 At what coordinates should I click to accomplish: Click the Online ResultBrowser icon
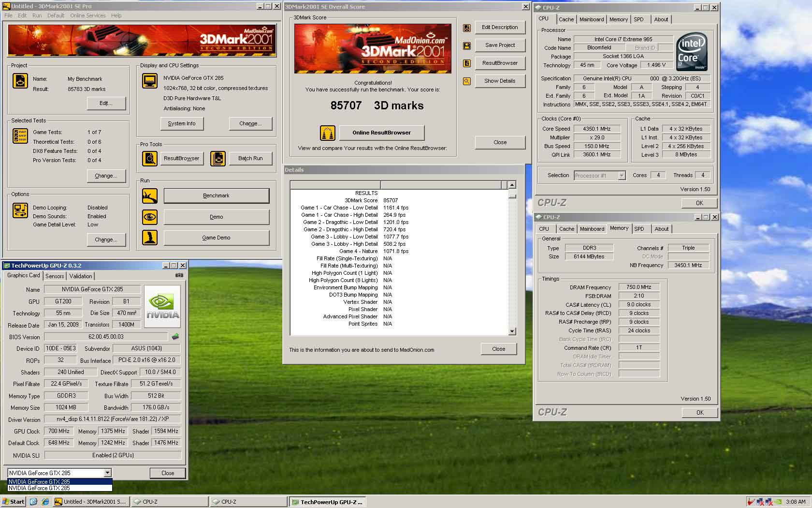(x=328, y=133)
